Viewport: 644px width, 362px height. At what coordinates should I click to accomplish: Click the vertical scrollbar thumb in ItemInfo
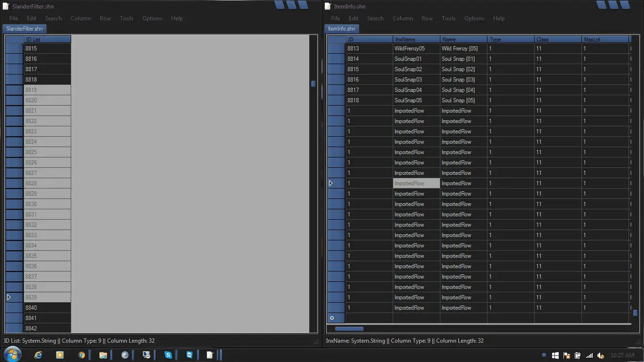(x=635, y=313)
